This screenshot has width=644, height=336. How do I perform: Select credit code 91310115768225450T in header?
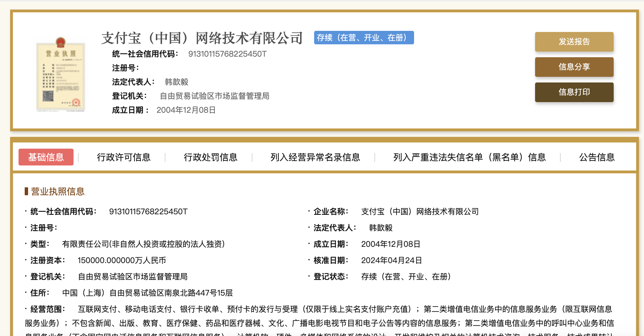click(227, 54)
